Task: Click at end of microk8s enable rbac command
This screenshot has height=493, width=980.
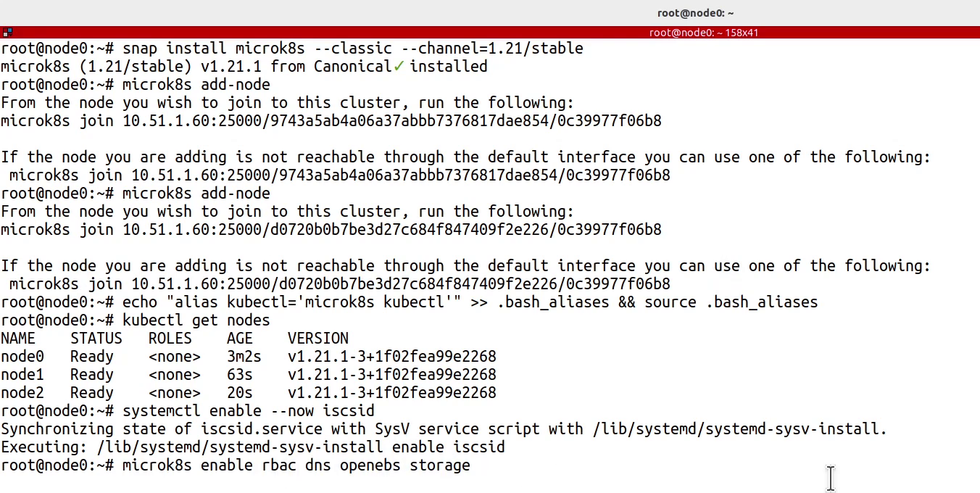Action: click(x=472, y=465)
